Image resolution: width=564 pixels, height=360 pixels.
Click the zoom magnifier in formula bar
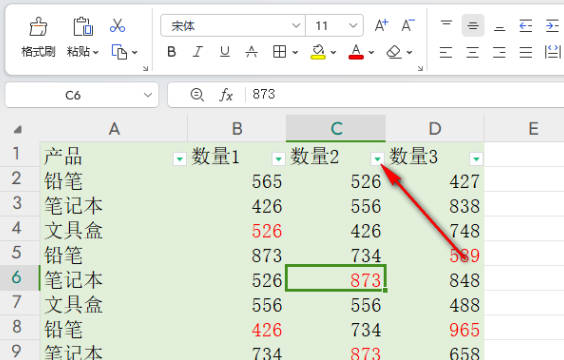pos(197,95)
